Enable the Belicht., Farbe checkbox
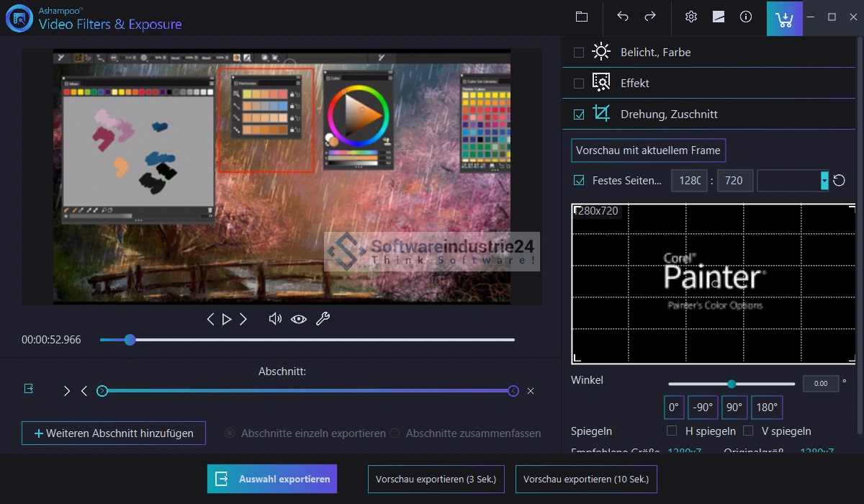Viewport: 864px width, 504px height. (x=579, y=53)
